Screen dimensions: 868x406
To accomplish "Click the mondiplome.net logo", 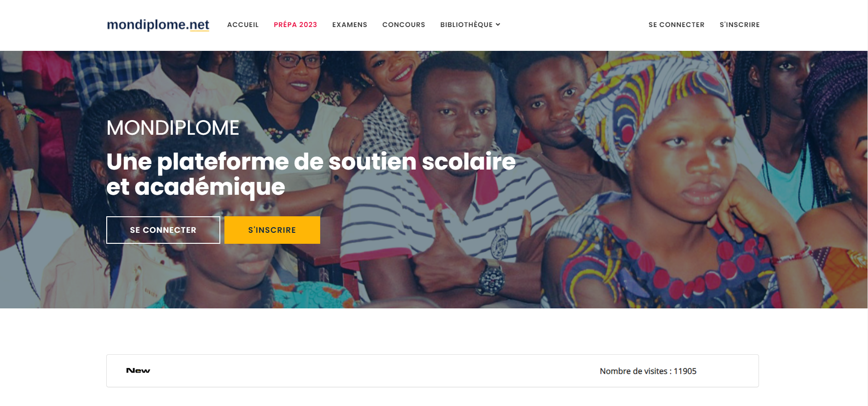I will (158, 25).
